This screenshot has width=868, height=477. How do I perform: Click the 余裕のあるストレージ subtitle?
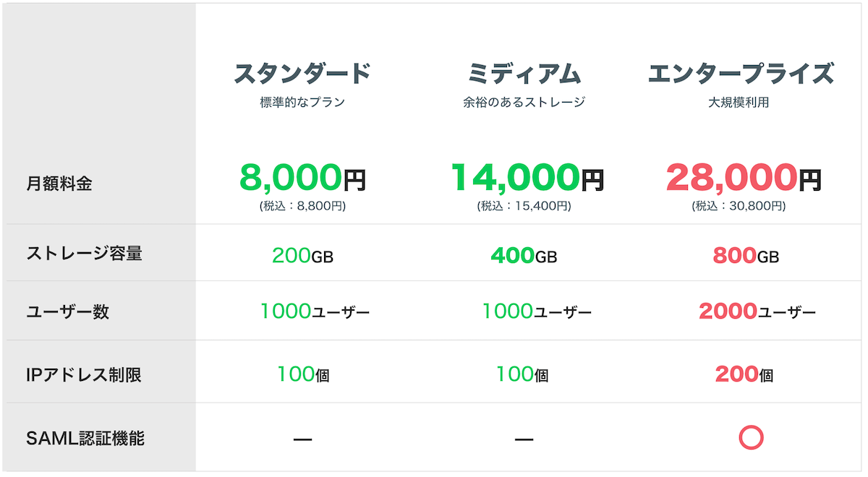point(524,103)
